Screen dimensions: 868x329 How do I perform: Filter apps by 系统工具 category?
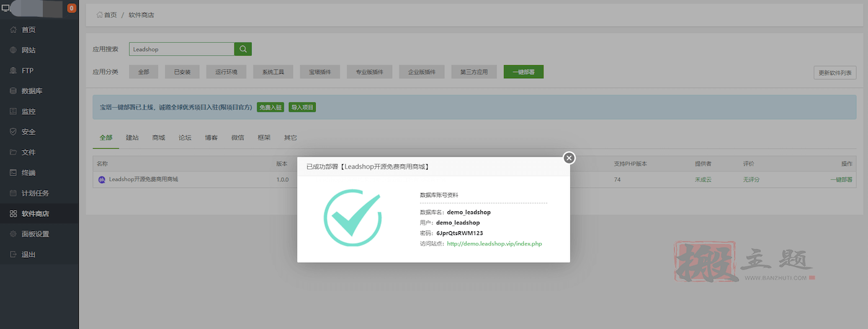click(x=273, y=72)
